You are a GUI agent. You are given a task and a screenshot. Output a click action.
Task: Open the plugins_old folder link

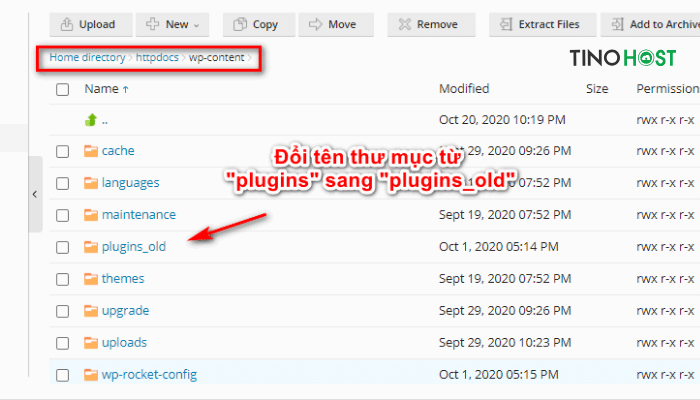(134, 247)
